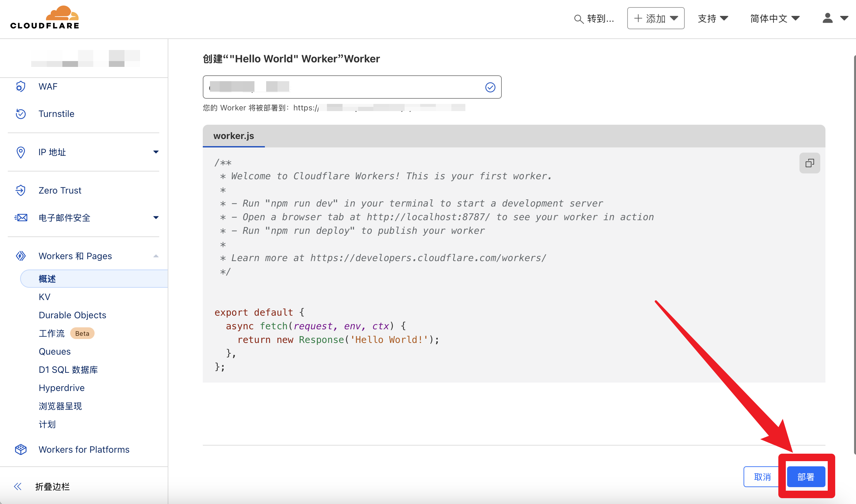The width and height of the screenshot is (856, 504).
Task: Click the Workers for Platforms icon
Action: point(20,449)
